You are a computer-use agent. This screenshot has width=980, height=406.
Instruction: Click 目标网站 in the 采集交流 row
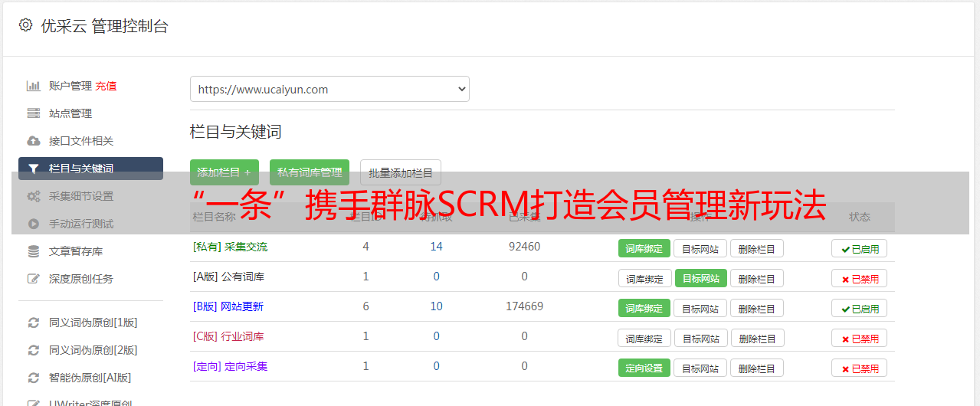tap(700, 248)
